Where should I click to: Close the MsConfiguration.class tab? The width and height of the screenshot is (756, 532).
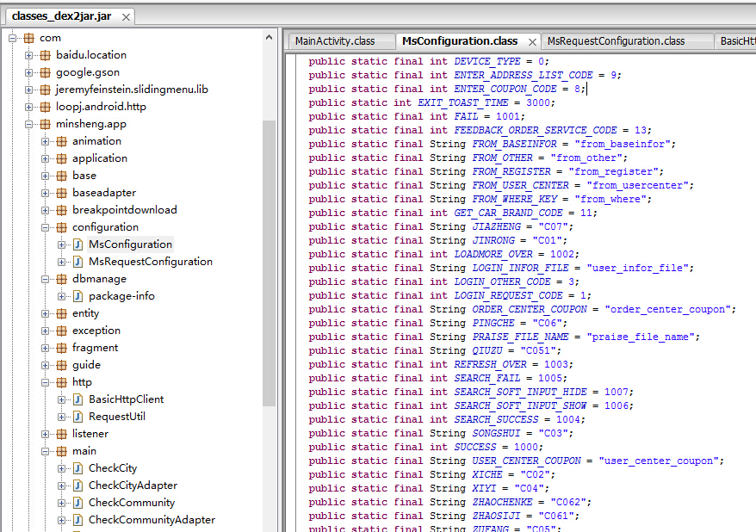coord(532,42)
